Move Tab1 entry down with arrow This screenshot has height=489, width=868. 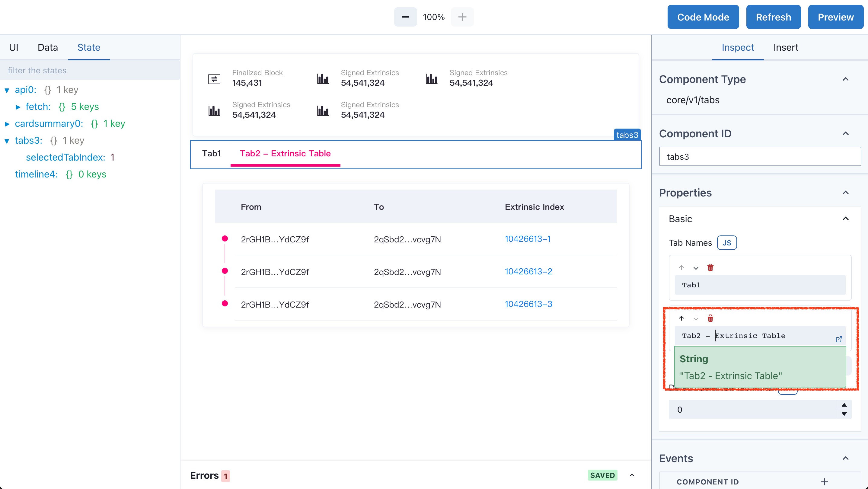(x=696, y=267)
